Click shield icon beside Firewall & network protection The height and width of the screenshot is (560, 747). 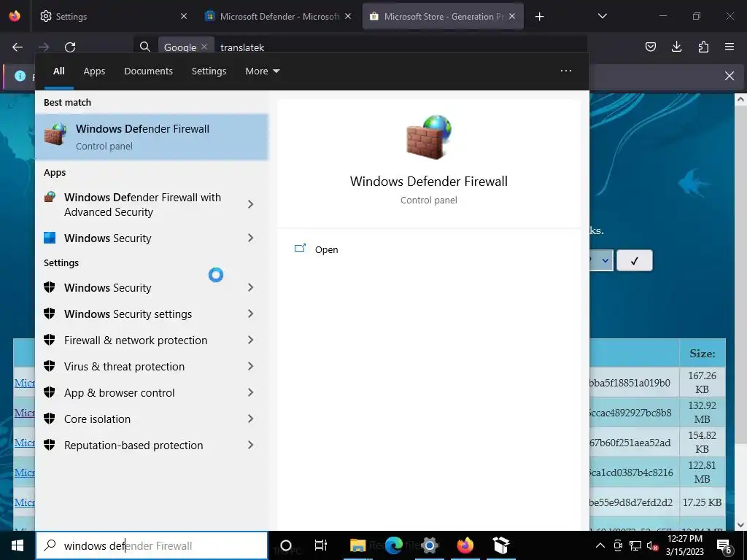[49, 340]
